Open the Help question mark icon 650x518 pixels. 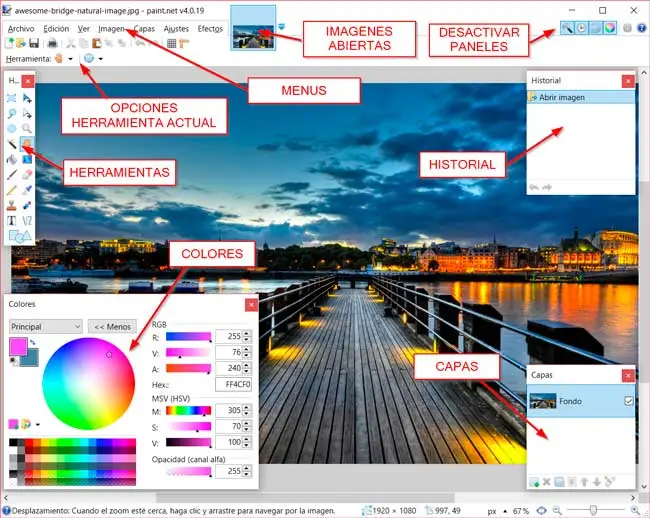pyautogui.click(x=641, y=28)
